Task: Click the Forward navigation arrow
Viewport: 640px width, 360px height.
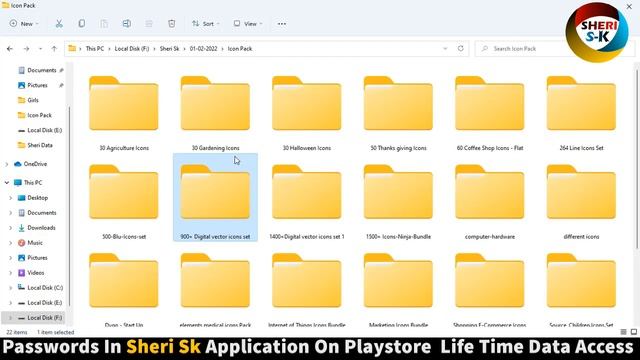Action: click(26, 49)
